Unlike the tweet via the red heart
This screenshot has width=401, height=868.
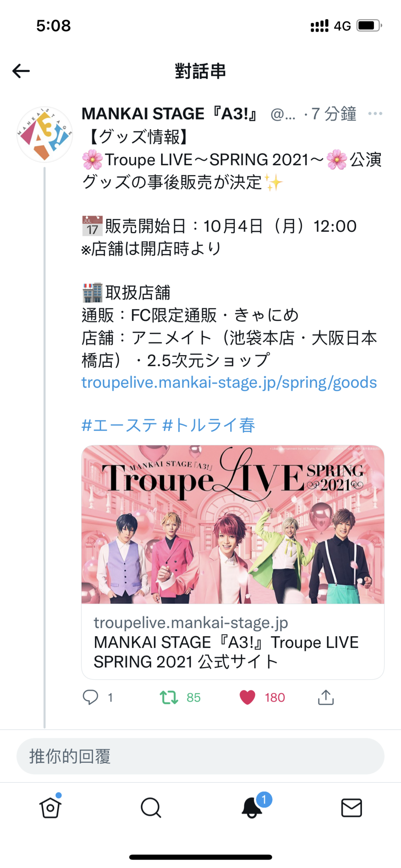pyautogui.click(x=248, y=697)
